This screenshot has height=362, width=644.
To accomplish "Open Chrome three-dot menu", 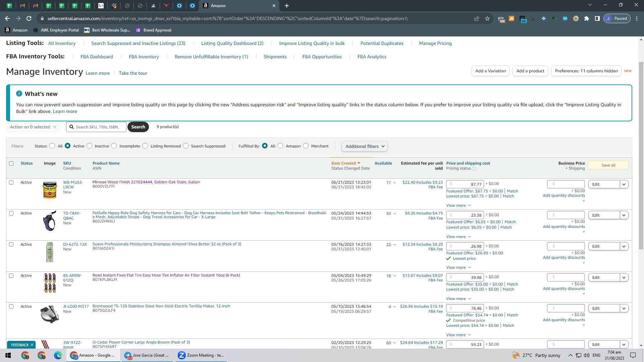I will [x=637, y=18].
